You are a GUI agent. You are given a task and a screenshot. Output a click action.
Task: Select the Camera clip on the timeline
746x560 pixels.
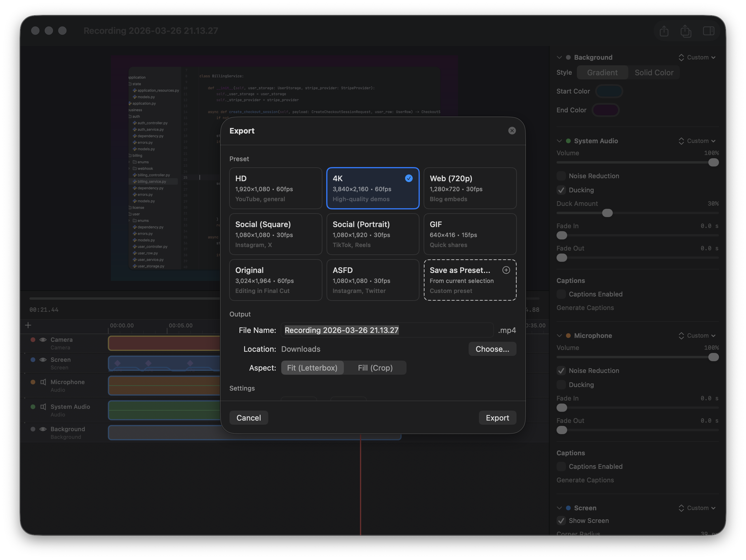coord(164,343)
